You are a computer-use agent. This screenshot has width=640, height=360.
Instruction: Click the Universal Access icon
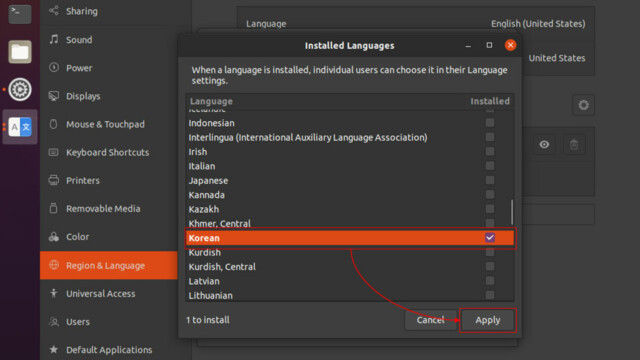coord(54,293)
